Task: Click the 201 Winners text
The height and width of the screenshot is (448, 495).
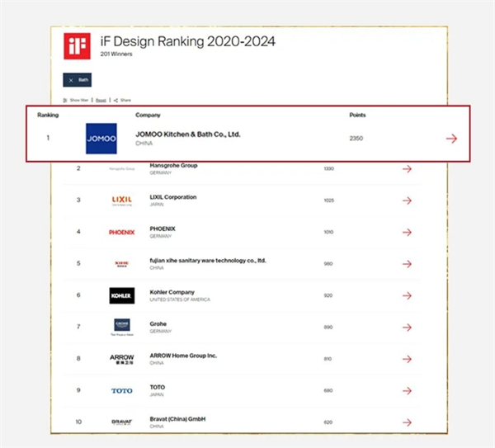Action: tap(116, 54)
